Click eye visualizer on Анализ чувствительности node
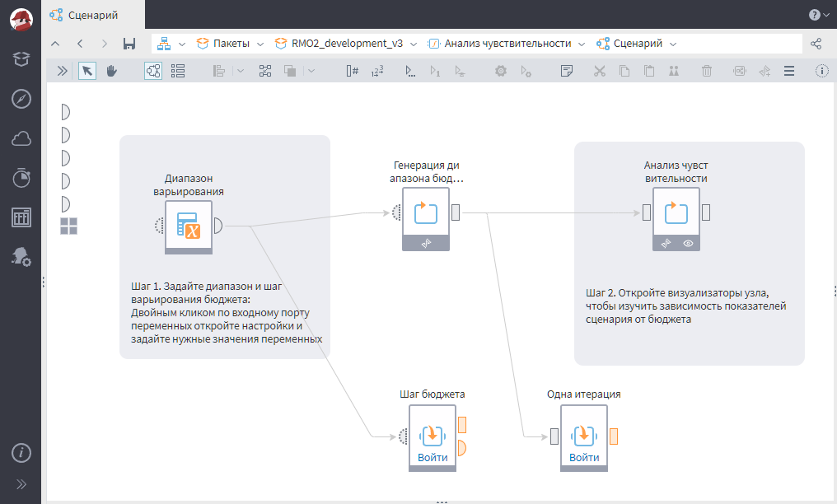Viewport: 837px width, 504px height. click(x=688, y=243)
